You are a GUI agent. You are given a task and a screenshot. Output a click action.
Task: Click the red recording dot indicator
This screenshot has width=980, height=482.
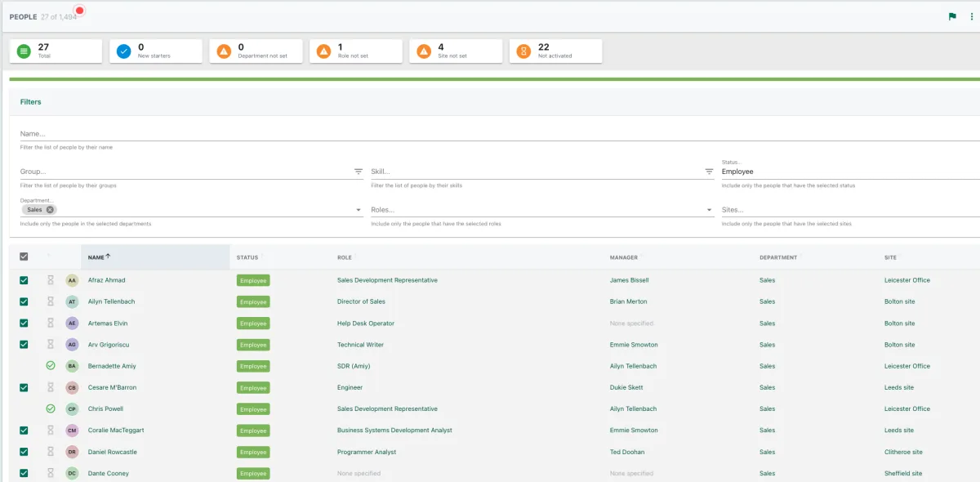click(79, 11)
